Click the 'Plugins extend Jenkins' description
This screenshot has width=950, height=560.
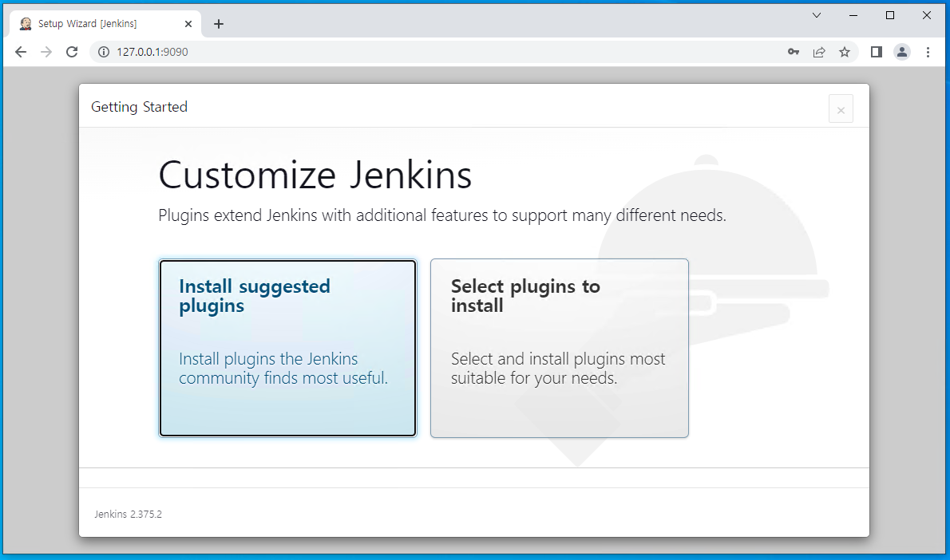(x=442, y=215)
